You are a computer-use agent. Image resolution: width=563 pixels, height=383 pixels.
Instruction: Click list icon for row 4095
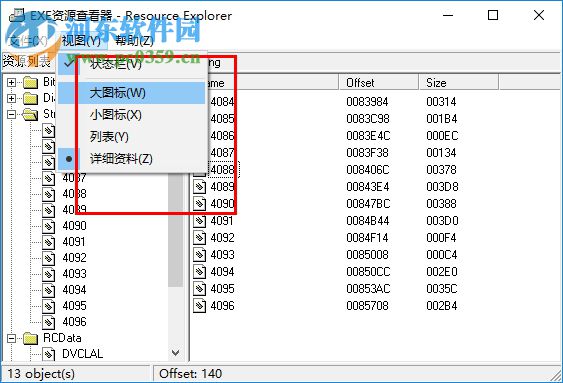pos(200,289)
